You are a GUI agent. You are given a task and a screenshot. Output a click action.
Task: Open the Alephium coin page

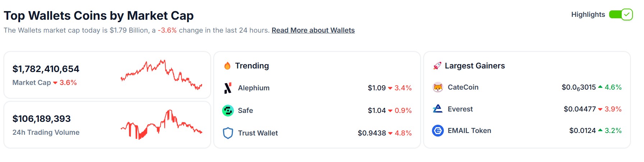(254, 88)
